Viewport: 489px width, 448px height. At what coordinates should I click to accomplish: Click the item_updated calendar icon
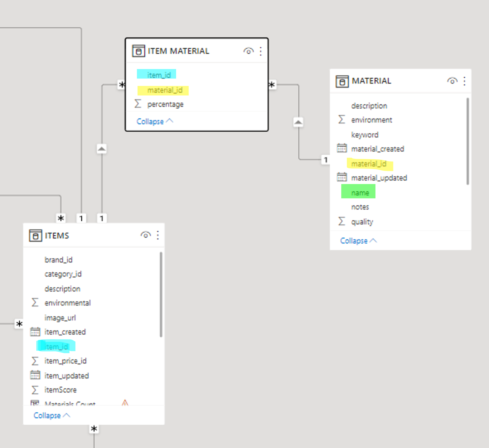coord(35,375)
